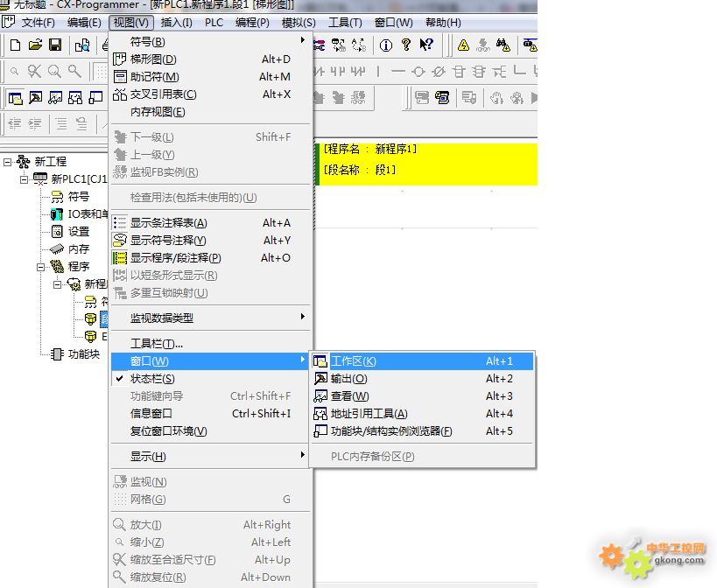Collapse the 程序 tree node
Image resolution: width=717 pixels, height=588 pixels.
tap(40, 267)
